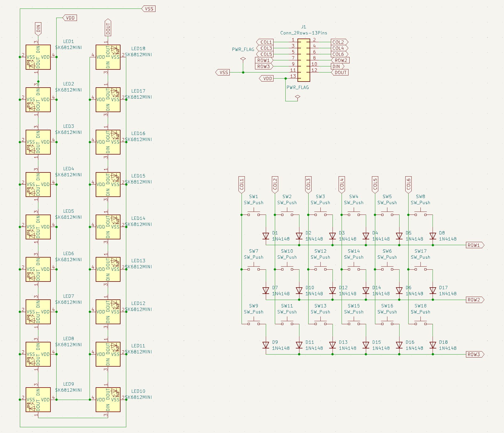Select the COL5 label at connector
504x433 pixels.
pos(265,54)
